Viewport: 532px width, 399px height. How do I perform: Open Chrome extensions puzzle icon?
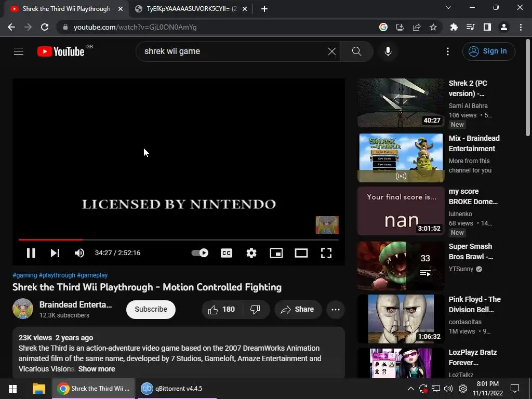(x=454, y=27)
